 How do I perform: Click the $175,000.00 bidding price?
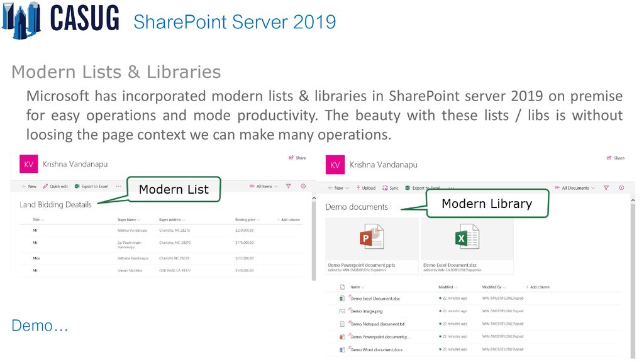click(x=245, y=243)
